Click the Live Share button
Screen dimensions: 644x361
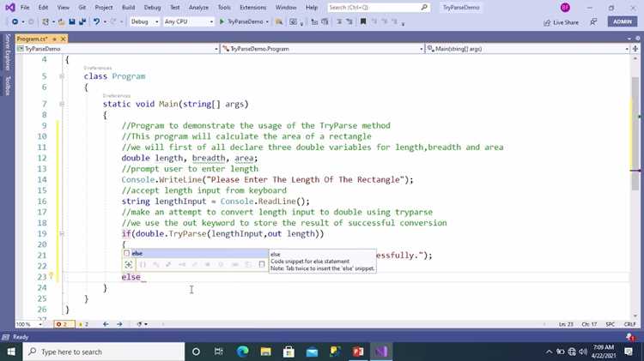[562, 22]
